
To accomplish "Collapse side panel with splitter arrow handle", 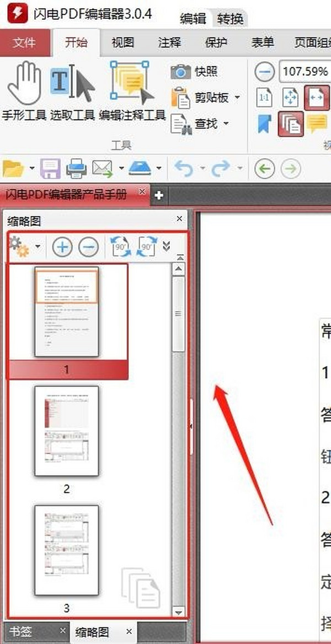I will [x=191, y=427].
